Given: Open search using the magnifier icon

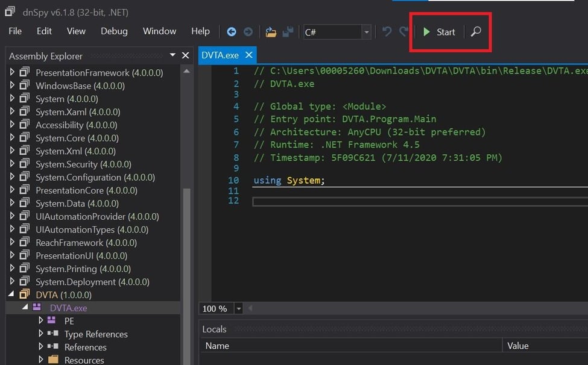Looking at the screenshot, I should [476, 31].
